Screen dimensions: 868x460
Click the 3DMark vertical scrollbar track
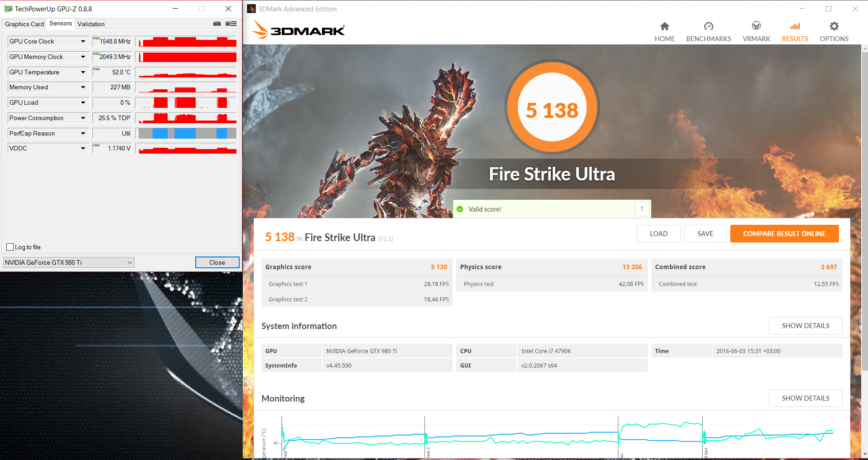[864, 251]
